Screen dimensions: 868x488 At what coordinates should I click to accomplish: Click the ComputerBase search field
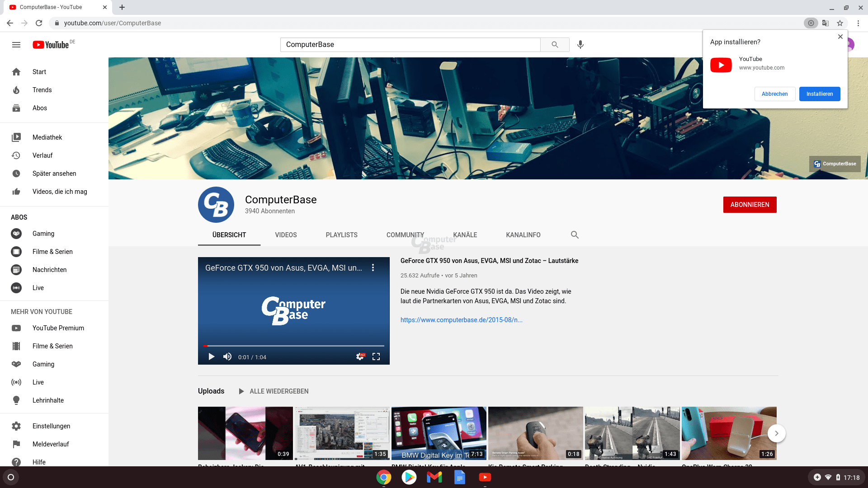point(410,45)
